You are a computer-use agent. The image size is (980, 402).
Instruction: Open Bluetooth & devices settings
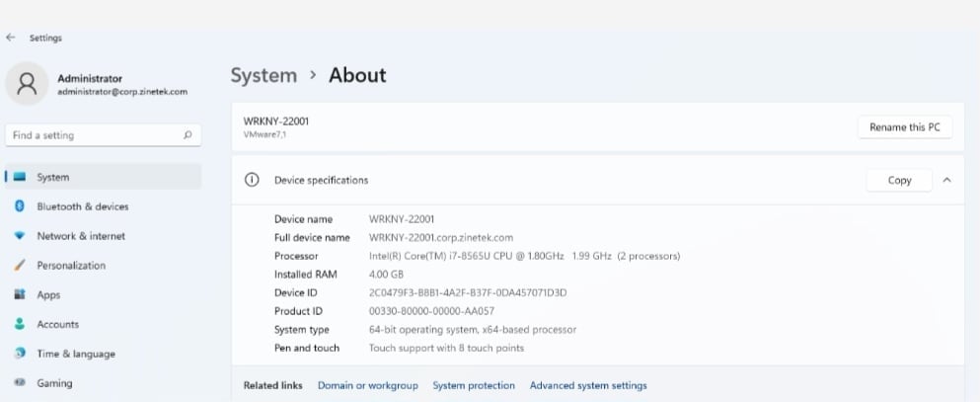(x=103, y=206)
